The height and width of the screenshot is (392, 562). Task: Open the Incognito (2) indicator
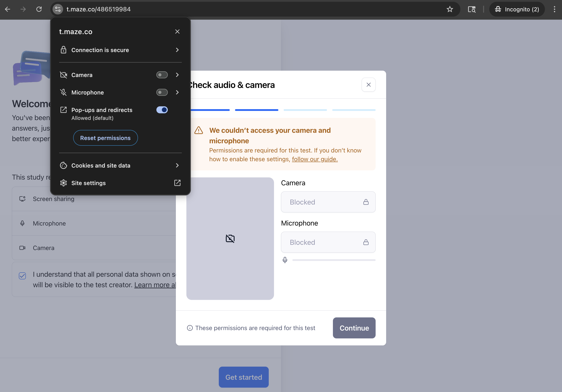(x=517, y=9)
